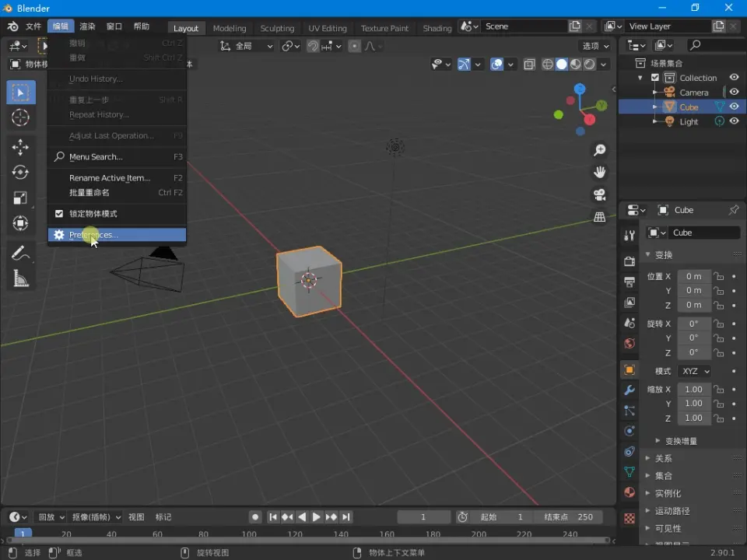747x560 pixels.
Task: Toggle visibility of the Light object
Action: point(734,121)
